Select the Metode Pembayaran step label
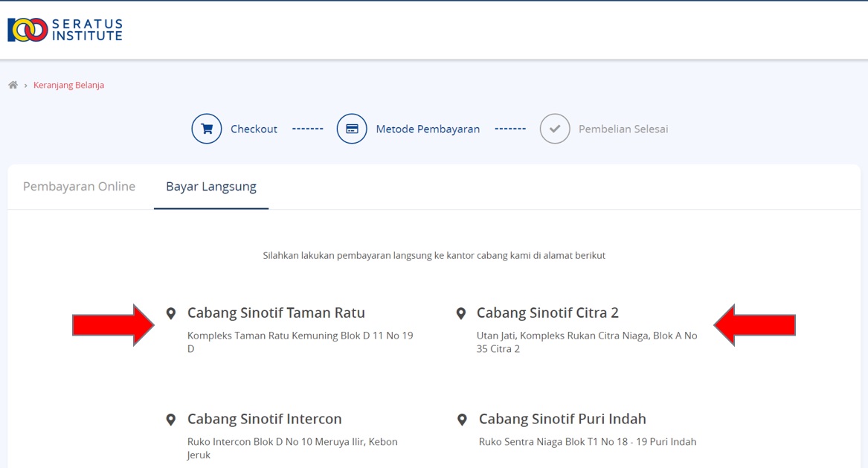The image size is (868, 468). point(428,129)
